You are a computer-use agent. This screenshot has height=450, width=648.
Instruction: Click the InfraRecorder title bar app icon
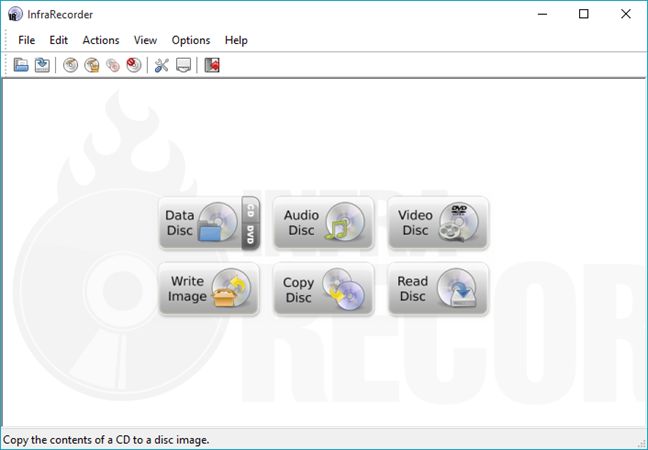(x=15, y=14)
